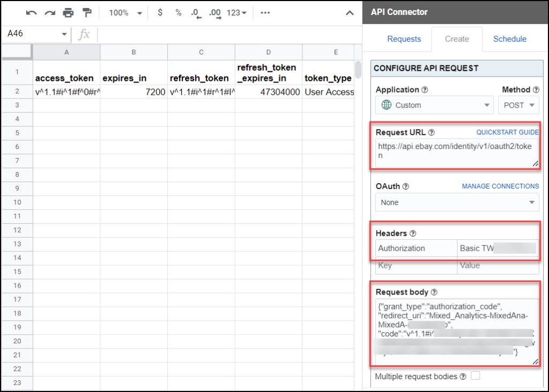This screenshot has width=549, height=392.
Task: Click the select-all corner box
Action: point(17,52)
